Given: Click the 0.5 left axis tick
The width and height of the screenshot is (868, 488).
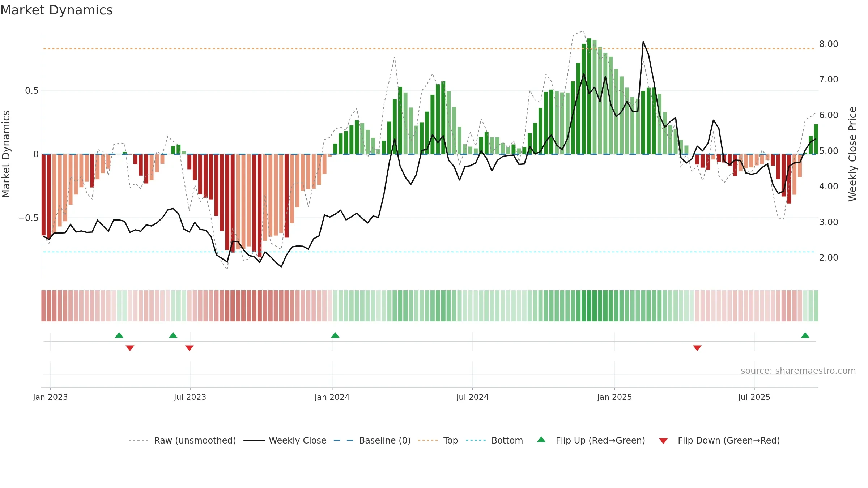Looking at the screenshot, I should [x=32, y=90].
